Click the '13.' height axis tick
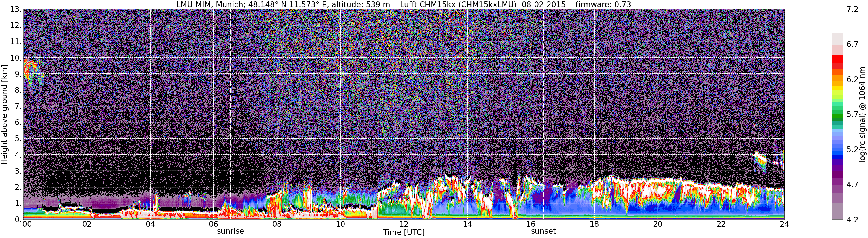 click(16, 10)
